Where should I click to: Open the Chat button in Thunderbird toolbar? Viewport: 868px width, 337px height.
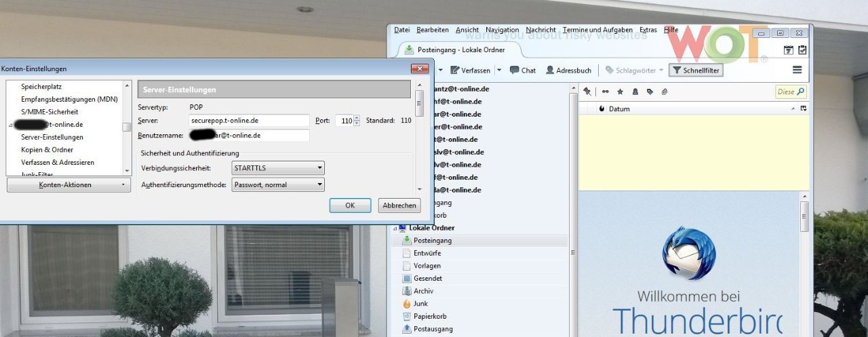(x=522, y=70)
